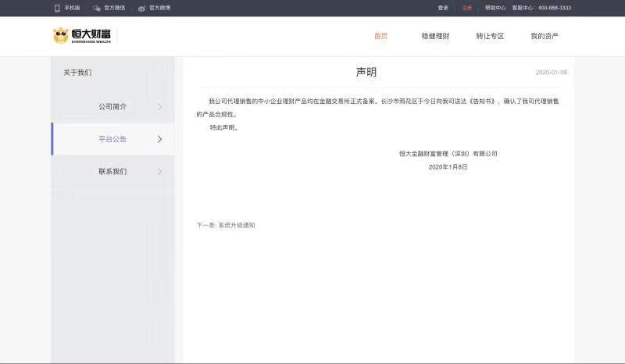The image size is (625, 364).
Task: Click the 声明 announcement title
Action: point(366,72)
